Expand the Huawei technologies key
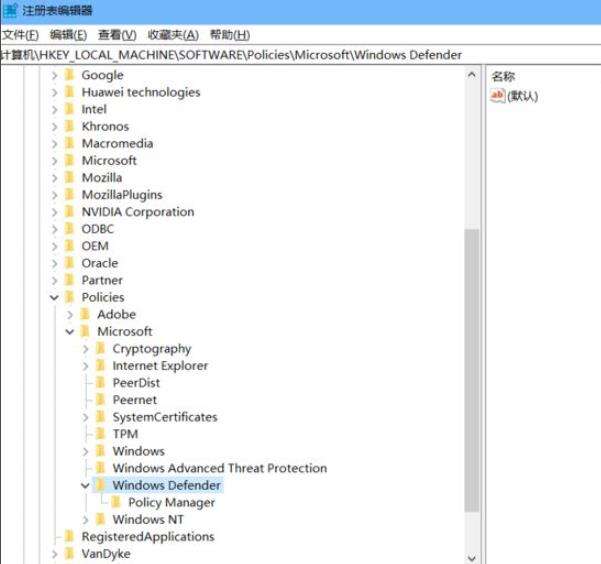 point(54,92)
